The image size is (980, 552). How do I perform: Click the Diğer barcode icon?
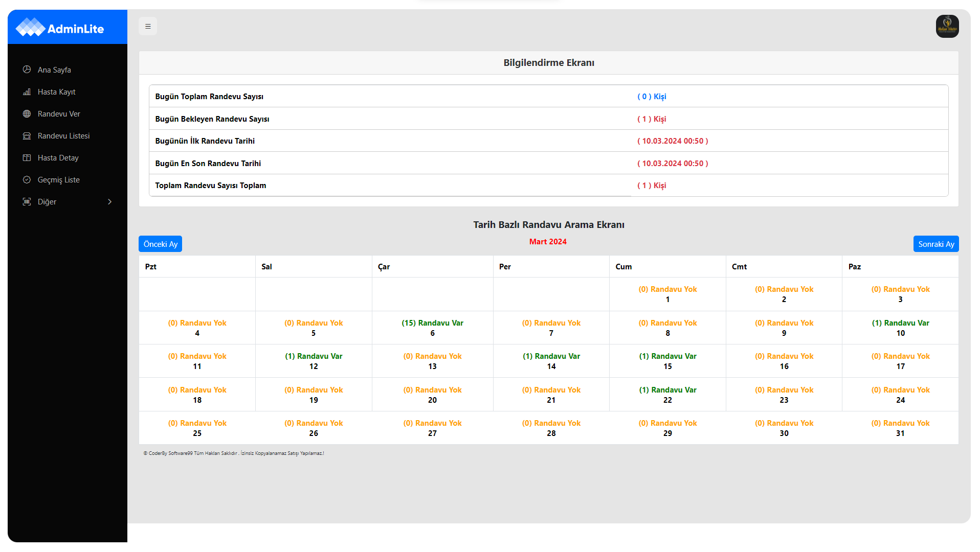pyautogui.click(x=27, y=201)
